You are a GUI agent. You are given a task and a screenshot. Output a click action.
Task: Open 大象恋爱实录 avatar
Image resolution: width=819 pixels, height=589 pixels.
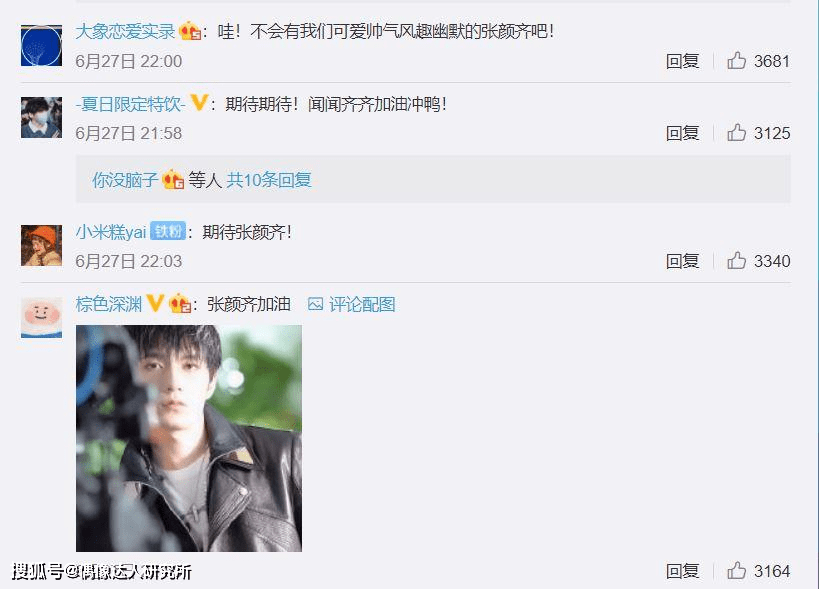click(x=41, y=45)
